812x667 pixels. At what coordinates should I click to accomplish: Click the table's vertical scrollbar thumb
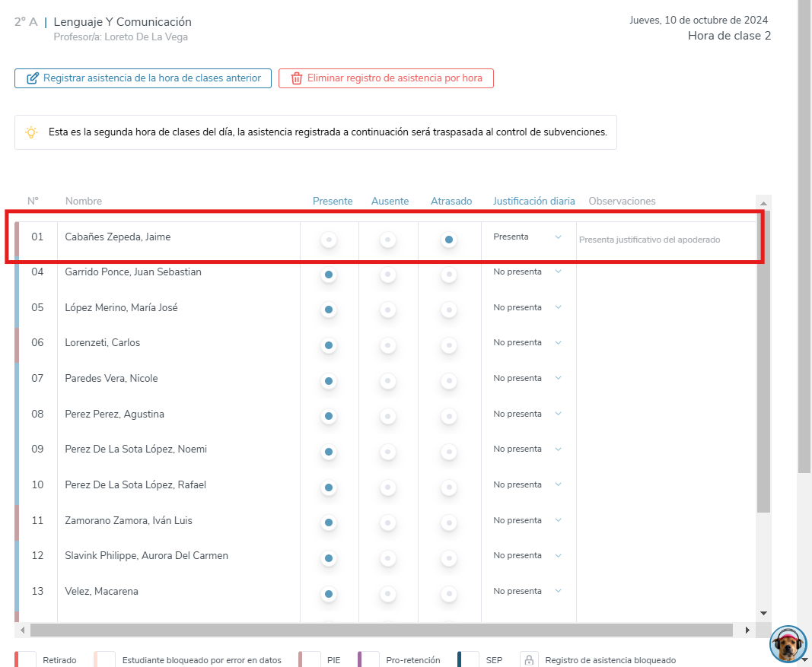(763, 361)
